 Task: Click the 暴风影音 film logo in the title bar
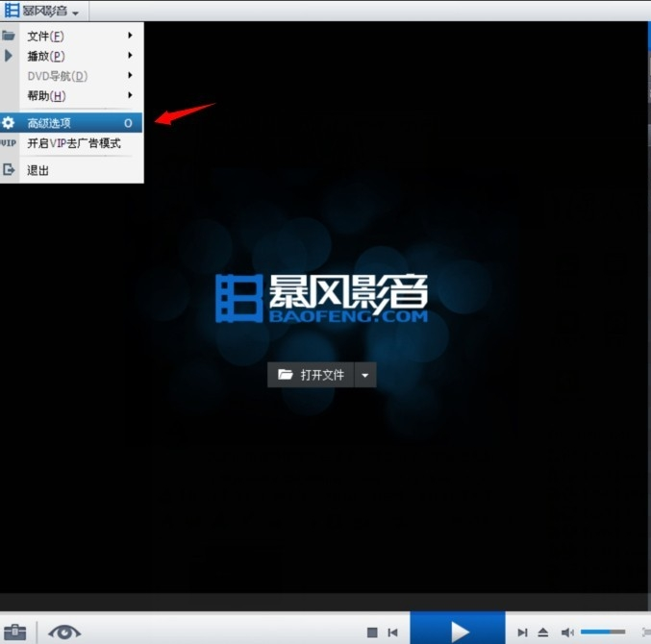pos(12,11)
